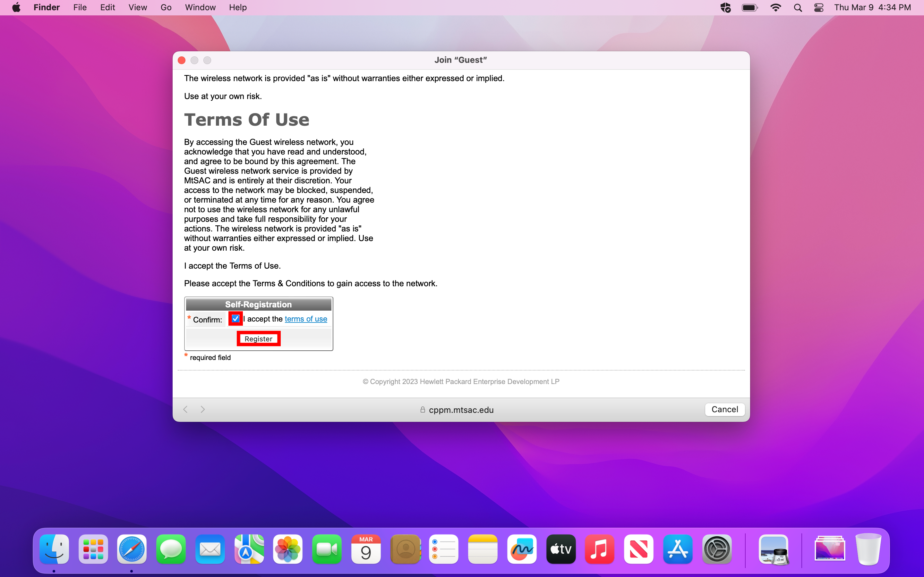Open Launchpad from the Dock
924x577 pixels.
click(93, 549)
